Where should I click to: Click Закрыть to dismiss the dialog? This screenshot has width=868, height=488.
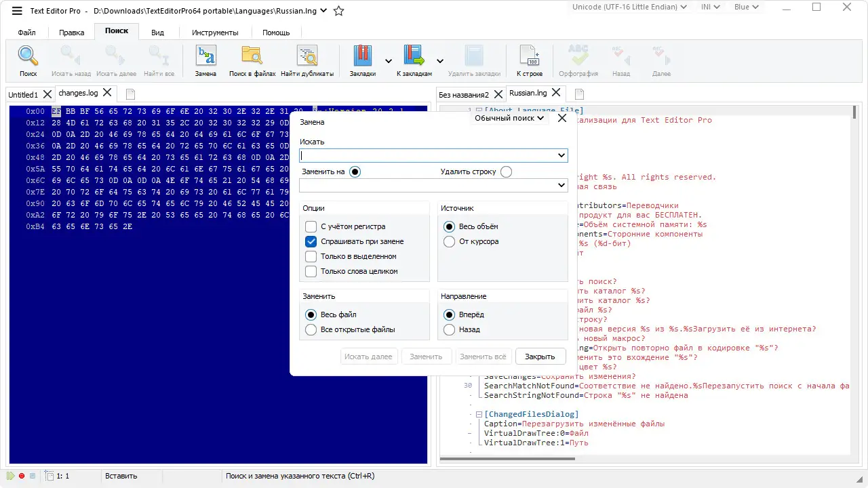point(540,356)
